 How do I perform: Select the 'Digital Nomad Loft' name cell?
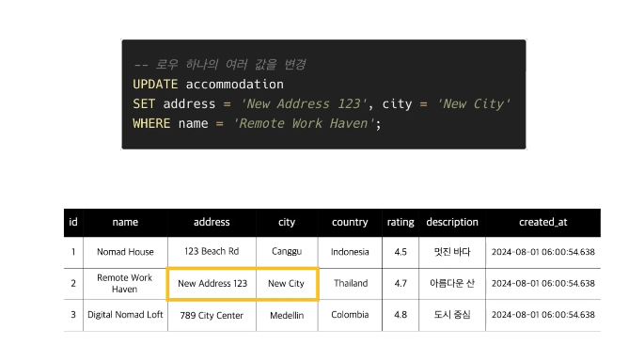(125, 315)
